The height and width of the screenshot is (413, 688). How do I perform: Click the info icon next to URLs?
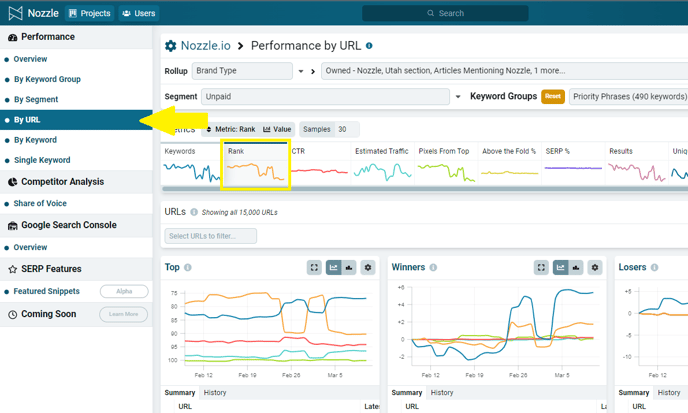point(194,212)
